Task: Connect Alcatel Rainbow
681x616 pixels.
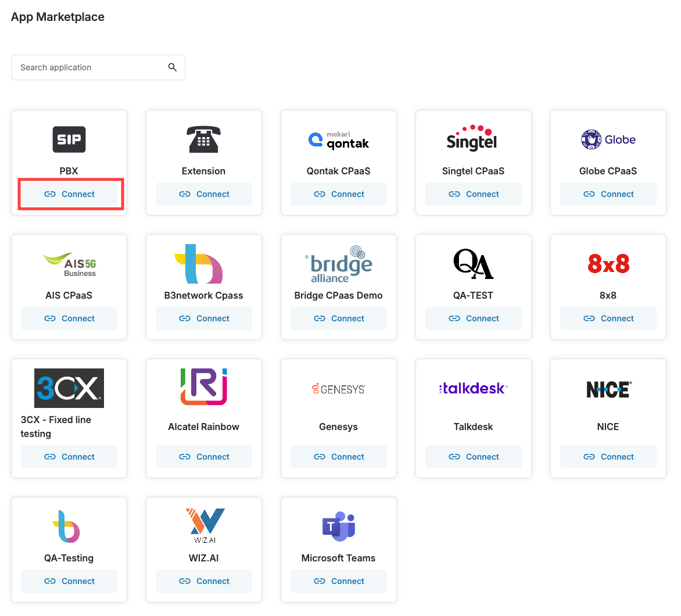Action: pyautogui.click(x=204, y=457)
